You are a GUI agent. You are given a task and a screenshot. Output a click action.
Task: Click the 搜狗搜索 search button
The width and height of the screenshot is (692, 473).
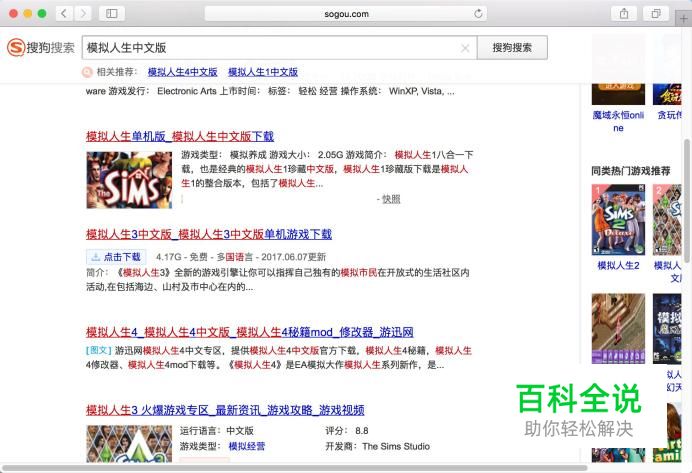tap(512, 48)
